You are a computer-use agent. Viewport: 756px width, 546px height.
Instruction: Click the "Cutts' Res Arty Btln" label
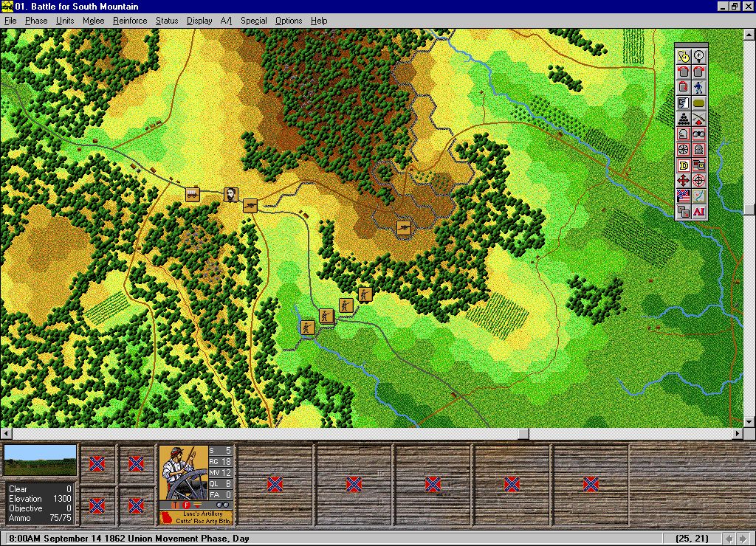[203, 520]
